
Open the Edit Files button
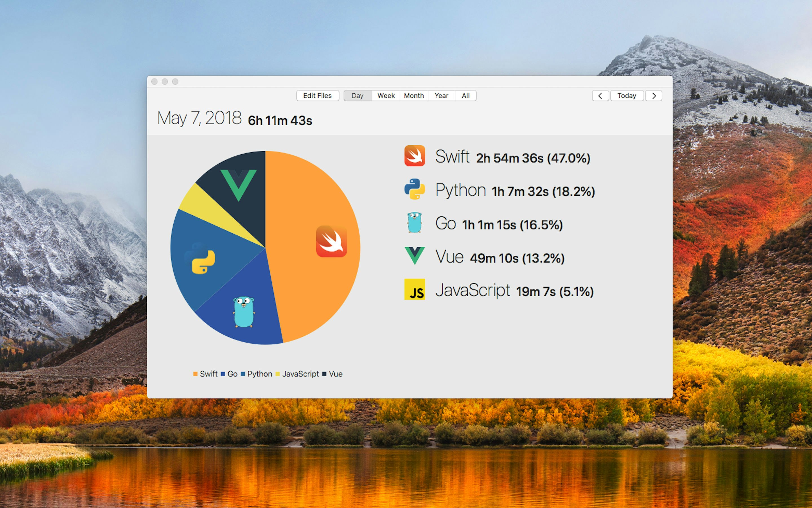pyautogui.click(x=317, y=96)
